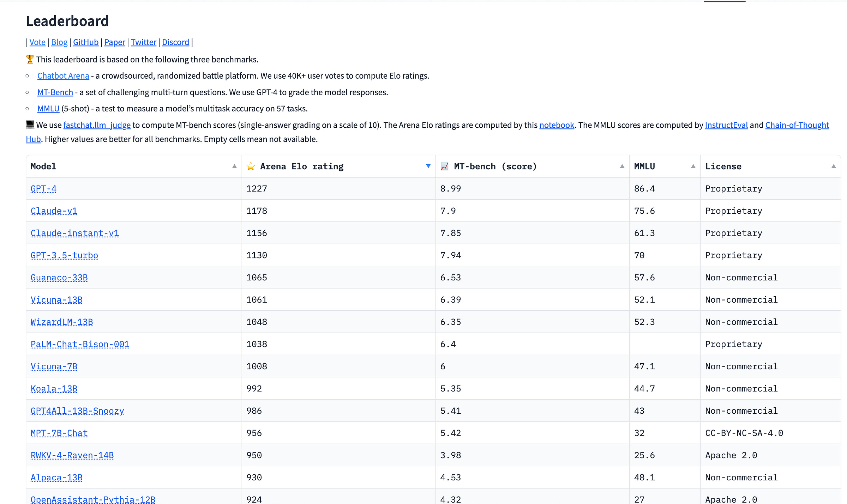Sort by Arena Elo rating arrow
Screen dimensions: 847x504
tap(428, 166)
